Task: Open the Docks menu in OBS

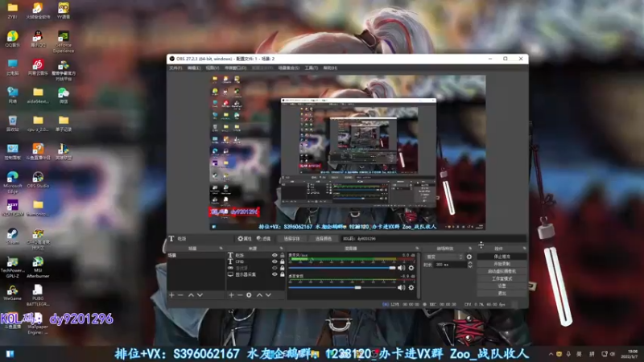Action: pyautogui.click(x=236, y=68)
